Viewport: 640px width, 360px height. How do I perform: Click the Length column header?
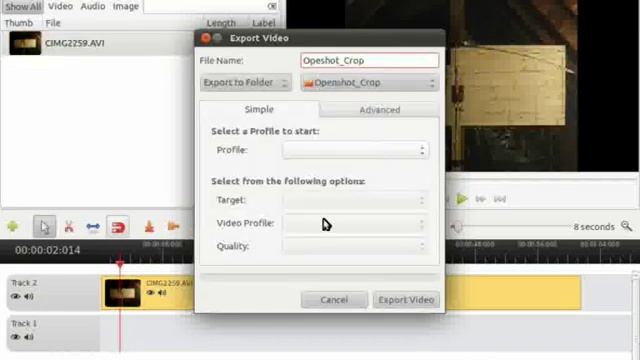(x=221, y=23)
